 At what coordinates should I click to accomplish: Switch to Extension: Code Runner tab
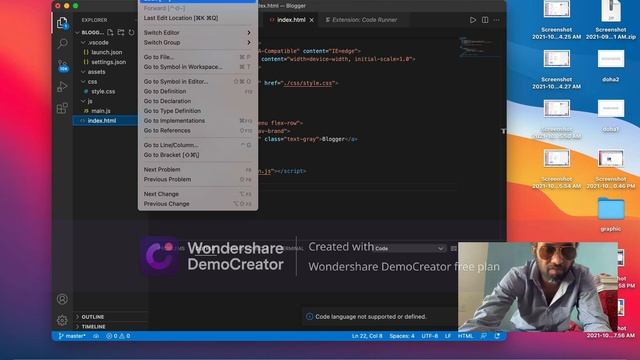pos(364,20)
